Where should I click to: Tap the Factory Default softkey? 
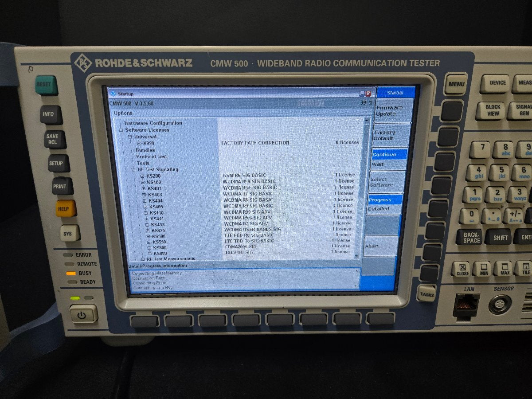pyautogui.click(x=391, y=135)
